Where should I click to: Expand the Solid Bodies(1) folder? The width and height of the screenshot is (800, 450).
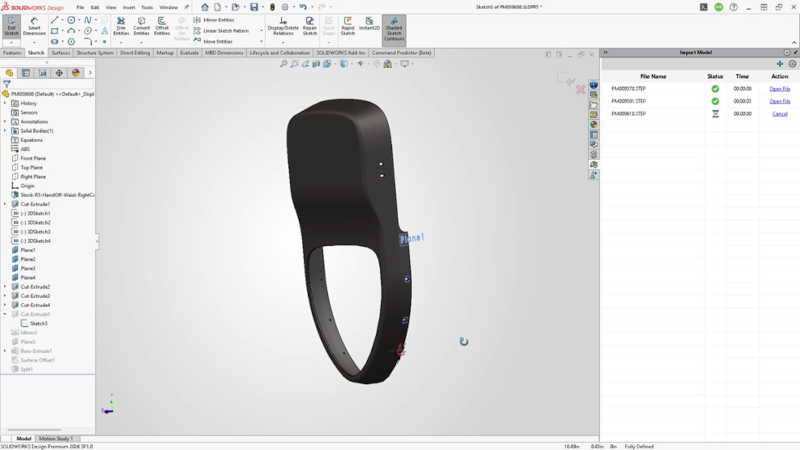(x=5, y=131)
